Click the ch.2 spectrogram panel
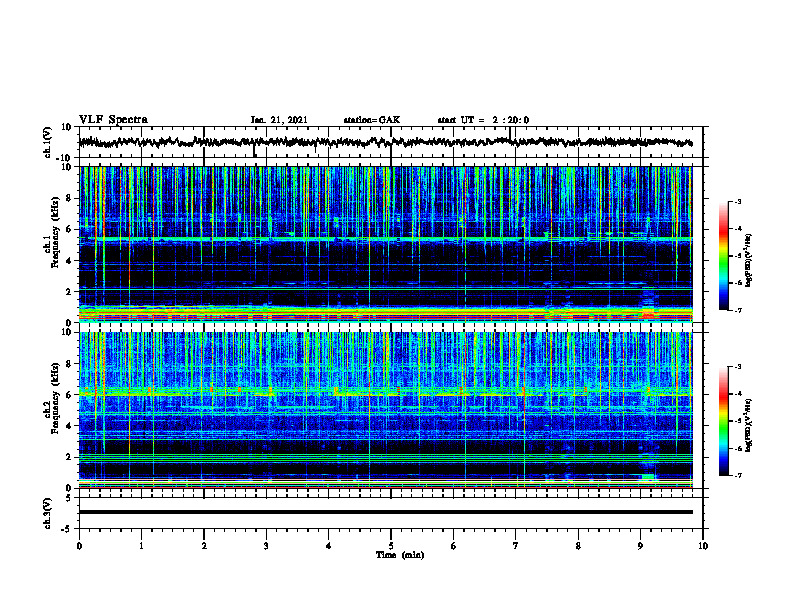 pos(385,410)
